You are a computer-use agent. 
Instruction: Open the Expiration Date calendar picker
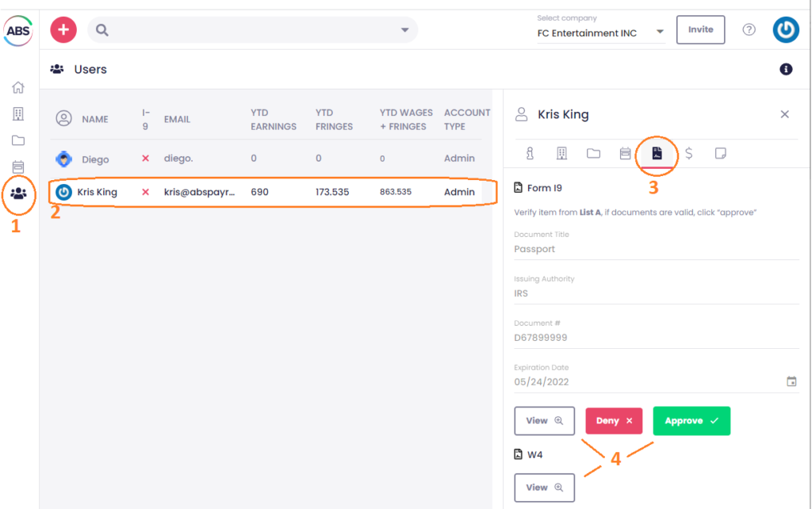click(791, 381)
